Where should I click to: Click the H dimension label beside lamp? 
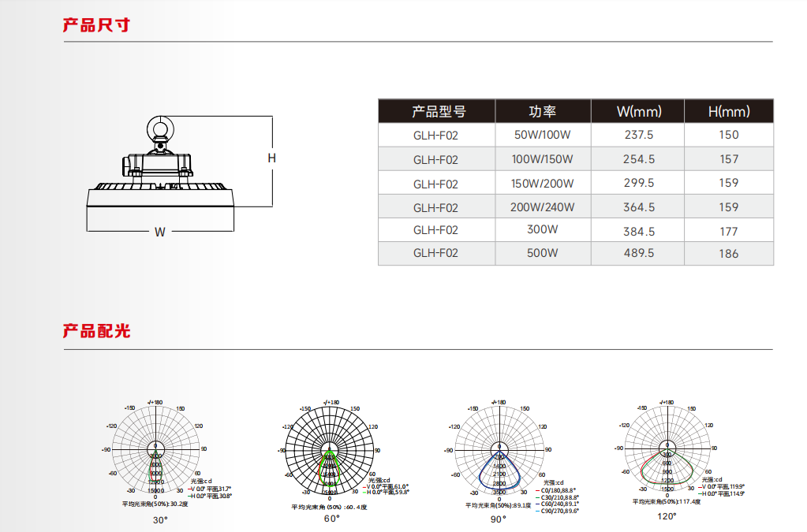271,158
